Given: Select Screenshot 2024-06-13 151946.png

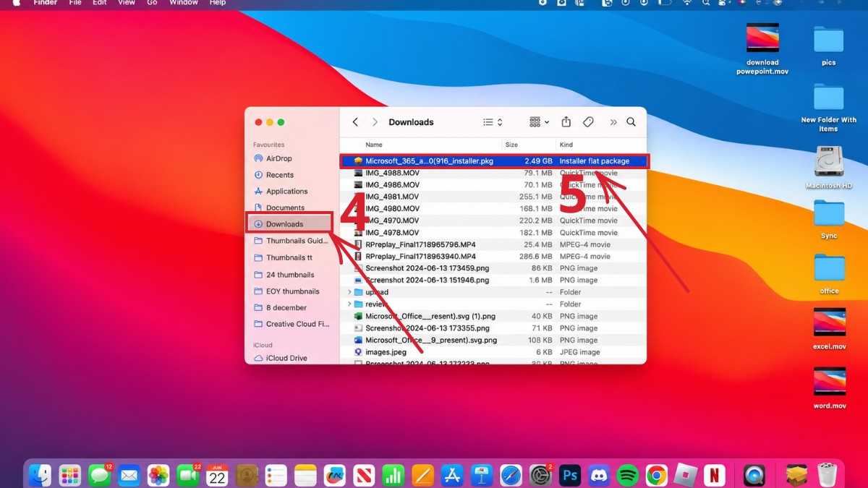Looking at the screenshot, I should pyautogui.click(x=494, y=280).
